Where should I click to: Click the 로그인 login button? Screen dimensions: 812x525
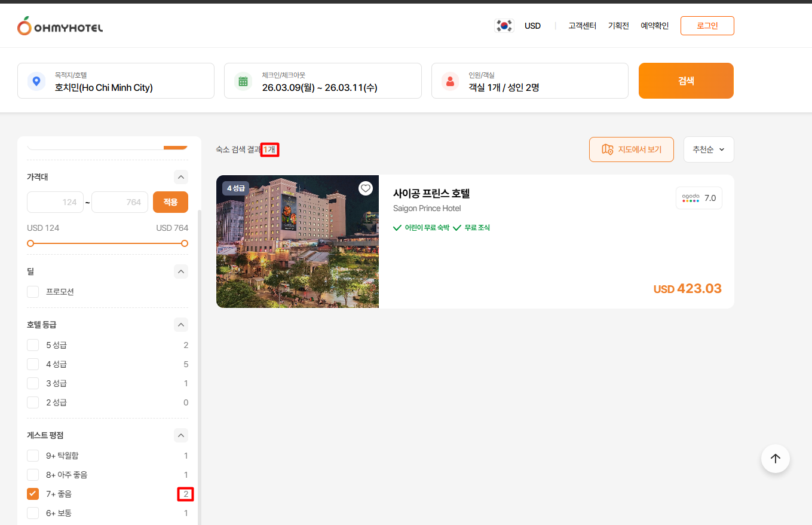tap(707, 26)
